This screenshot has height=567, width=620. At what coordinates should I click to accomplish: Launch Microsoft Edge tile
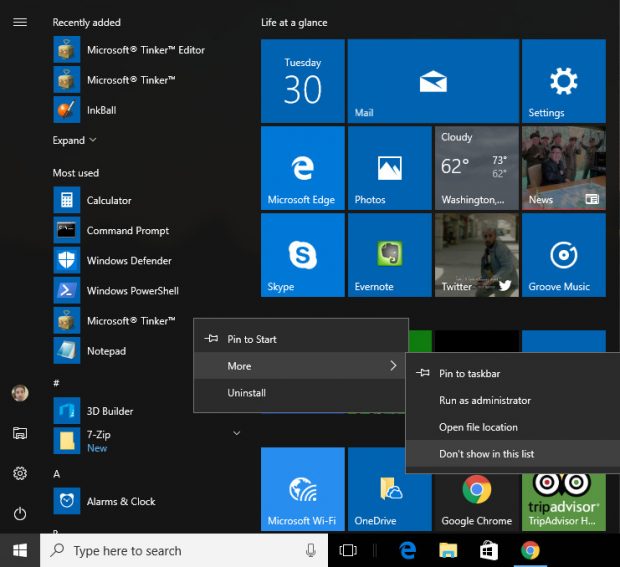tap(302, 168)
